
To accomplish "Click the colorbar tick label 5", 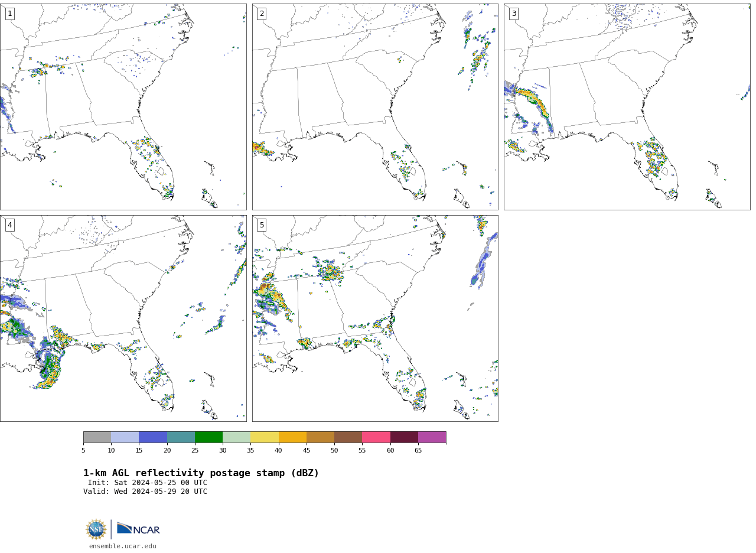I will 83,451.
